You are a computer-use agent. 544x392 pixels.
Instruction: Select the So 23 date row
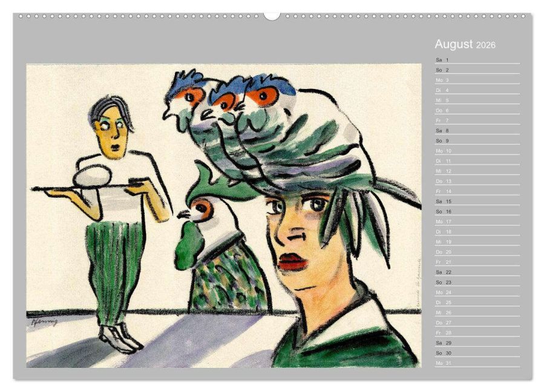pos(477,283)
